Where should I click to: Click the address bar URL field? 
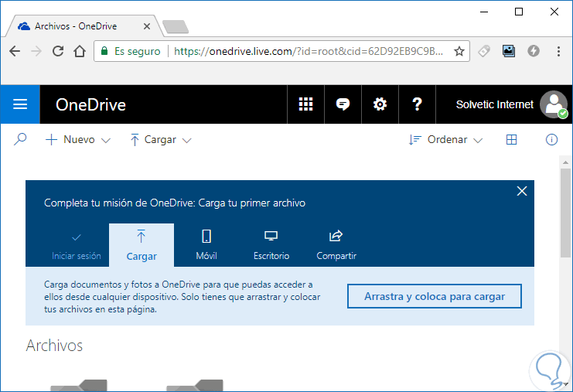[309, 51]
